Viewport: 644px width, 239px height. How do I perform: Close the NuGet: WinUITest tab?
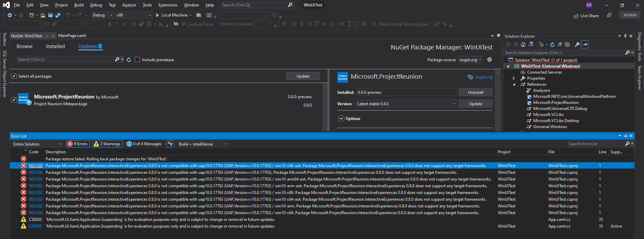53,36
